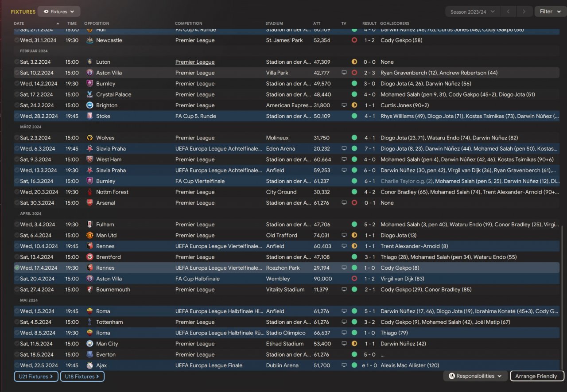The height and width of the screenshot is (392, 567).
Task: Select the Aston Villa badge on 10.2.2024
Action: 89,73
